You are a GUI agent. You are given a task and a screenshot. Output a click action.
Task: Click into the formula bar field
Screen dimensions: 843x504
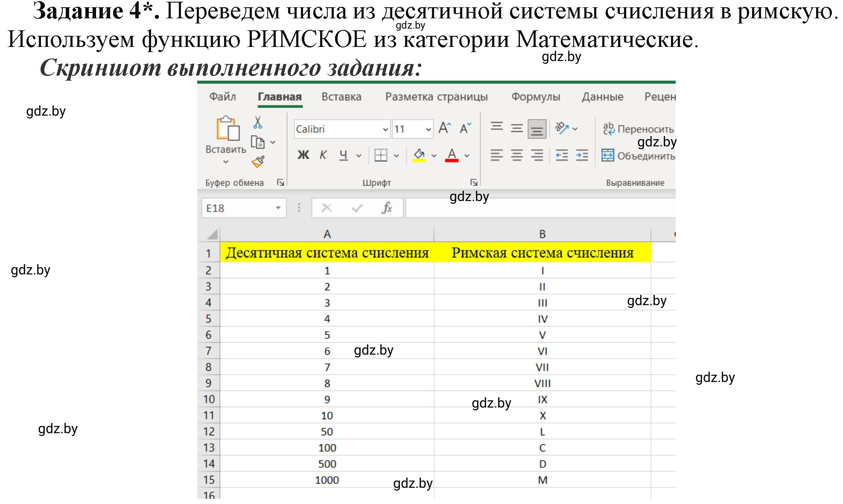[540, 208]
